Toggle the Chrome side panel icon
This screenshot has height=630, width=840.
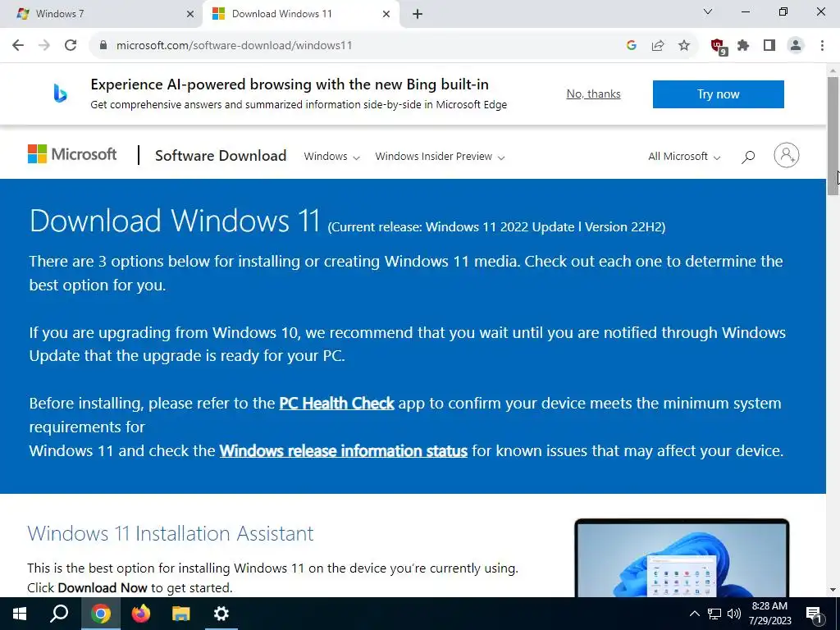pos(769,46)
